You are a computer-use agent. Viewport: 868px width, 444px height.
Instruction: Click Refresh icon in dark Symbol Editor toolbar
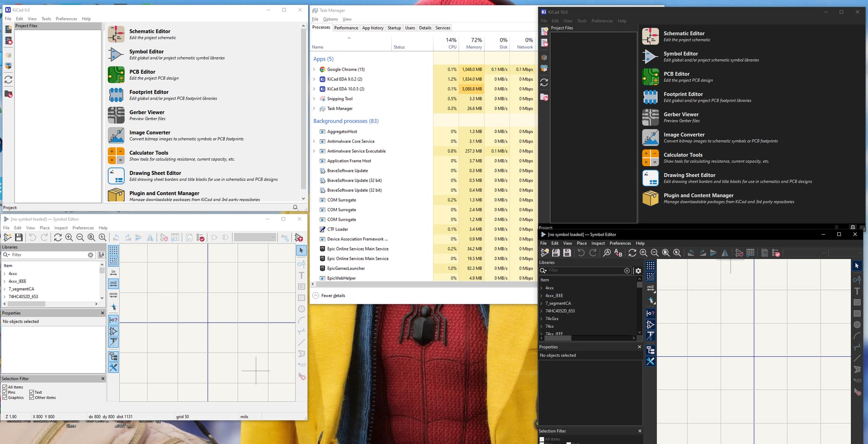point(632,253)
